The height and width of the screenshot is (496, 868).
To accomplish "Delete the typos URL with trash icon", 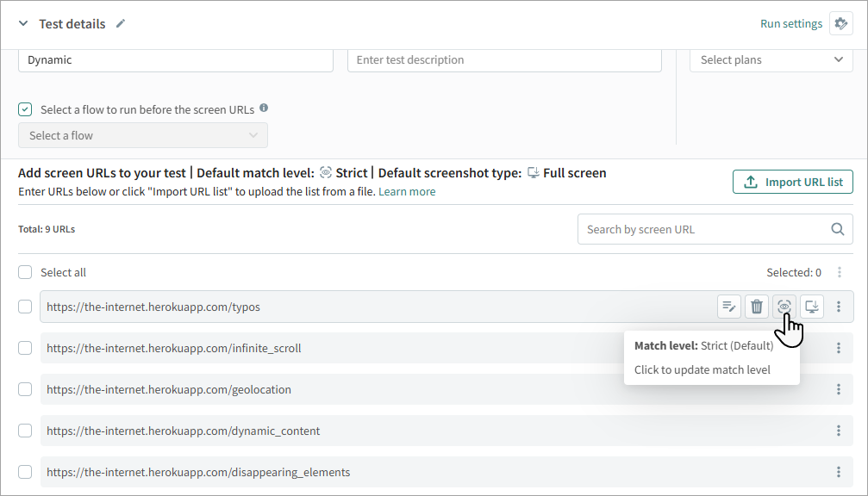I will (x=757, y=306).
